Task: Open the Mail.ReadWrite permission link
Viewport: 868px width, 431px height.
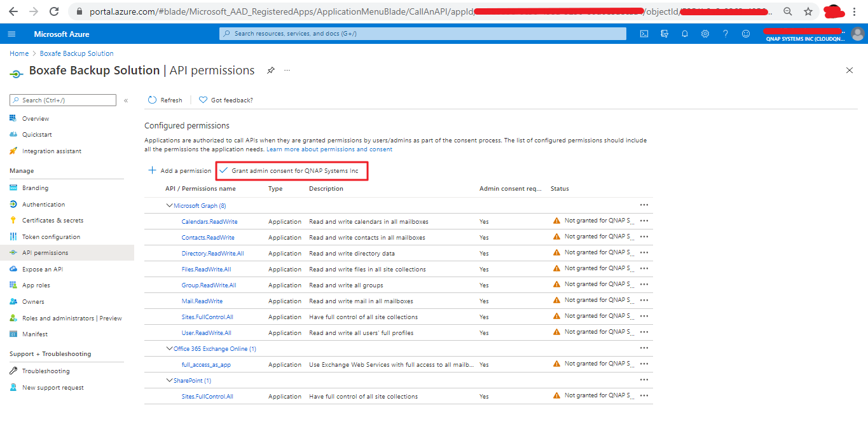Action: pyautogui.click(x=202, y=301)
